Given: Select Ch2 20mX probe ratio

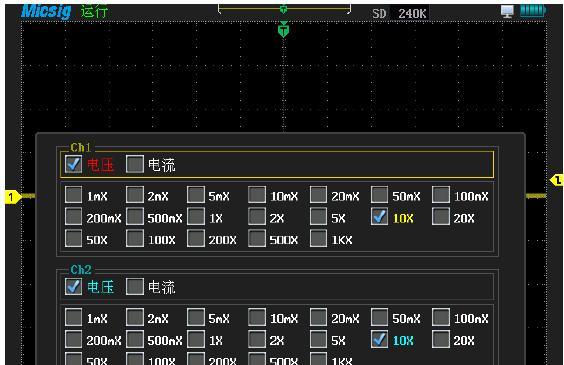Looking at the screenshot, I should 318,317.
